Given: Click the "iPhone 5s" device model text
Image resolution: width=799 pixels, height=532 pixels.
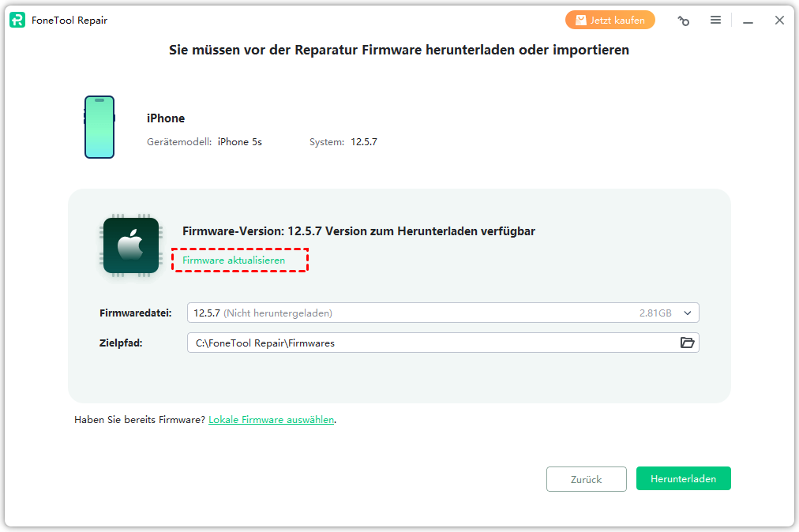Looking at the screenshot, I should pos(239,142).
